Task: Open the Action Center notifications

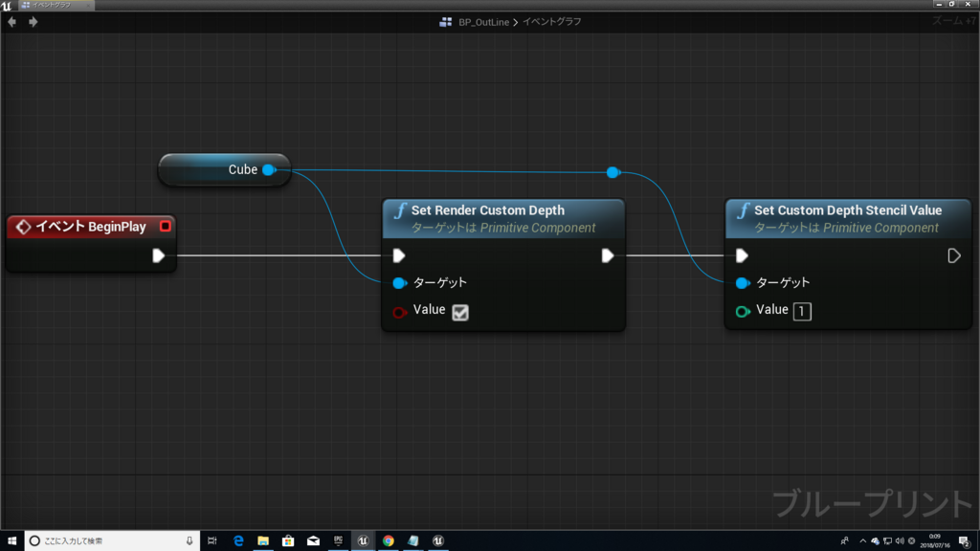Action: [965, 541]
